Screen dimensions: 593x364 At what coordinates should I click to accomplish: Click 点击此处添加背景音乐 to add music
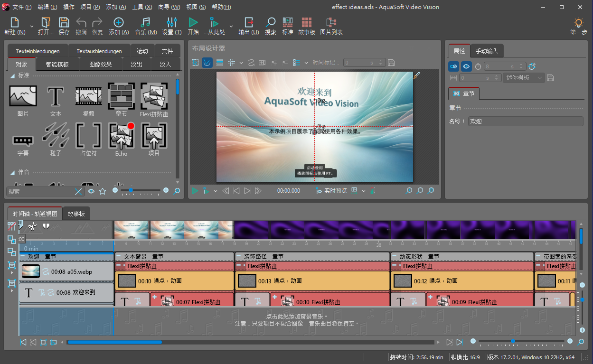297,316
